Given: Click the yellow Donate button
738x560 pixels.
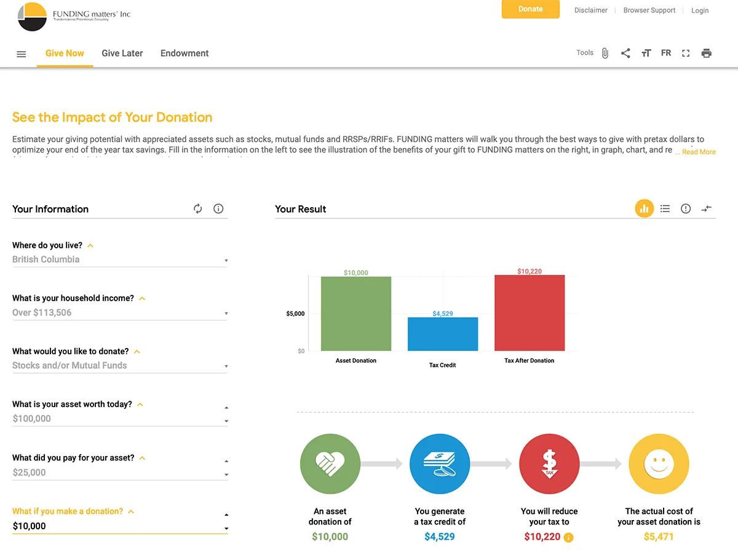Looking at the screenshot, I should tap(531, 9).
